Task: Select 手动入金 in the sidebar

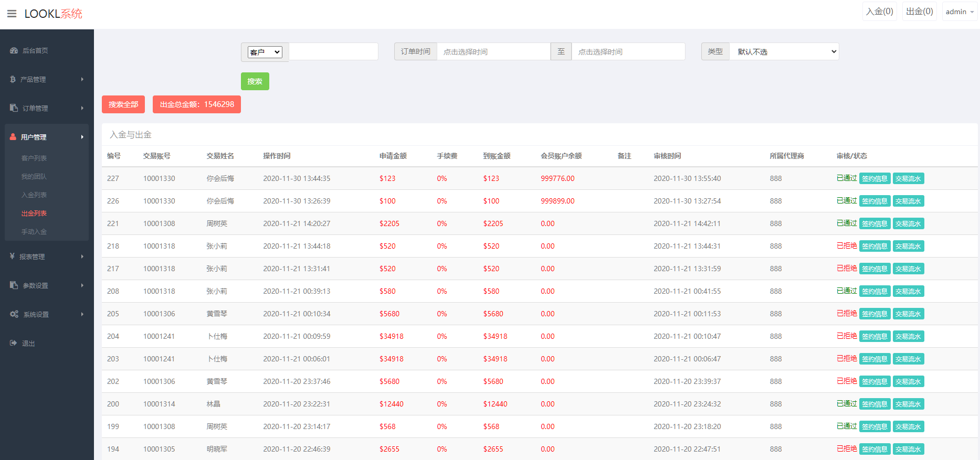Action: click(34, 232)
